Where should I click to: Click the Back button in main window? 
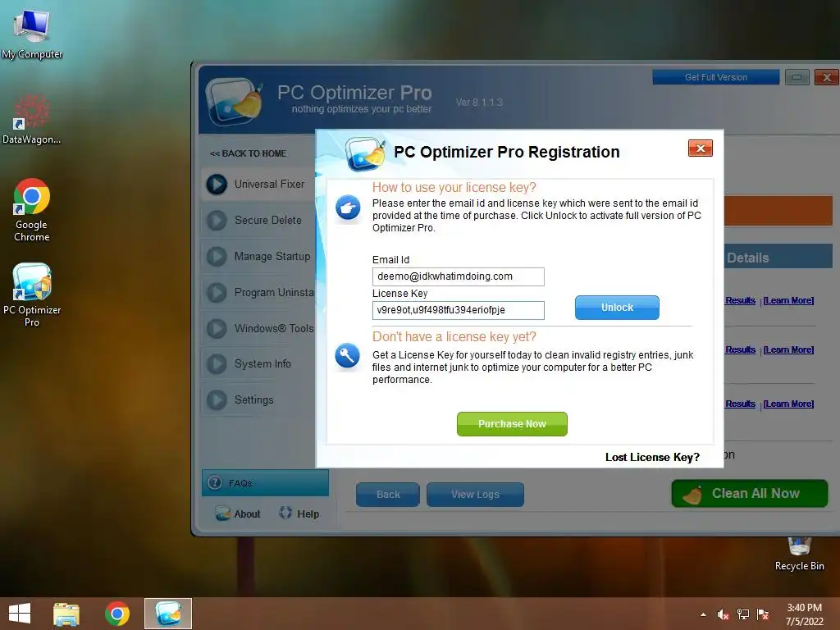pyautogui.click(x=388, y=495)
